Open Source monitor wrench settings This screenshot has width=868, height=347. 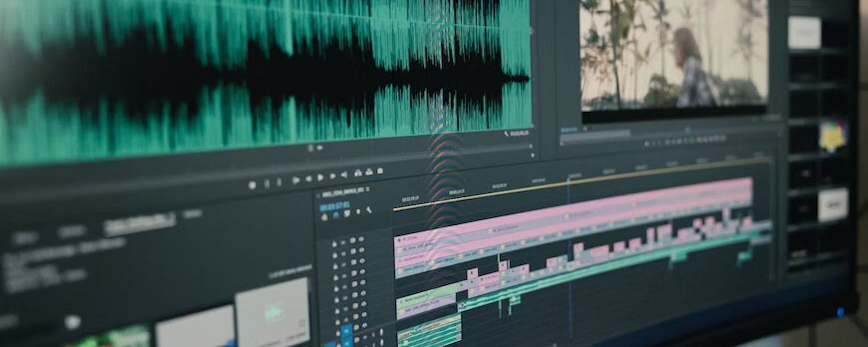507,135
